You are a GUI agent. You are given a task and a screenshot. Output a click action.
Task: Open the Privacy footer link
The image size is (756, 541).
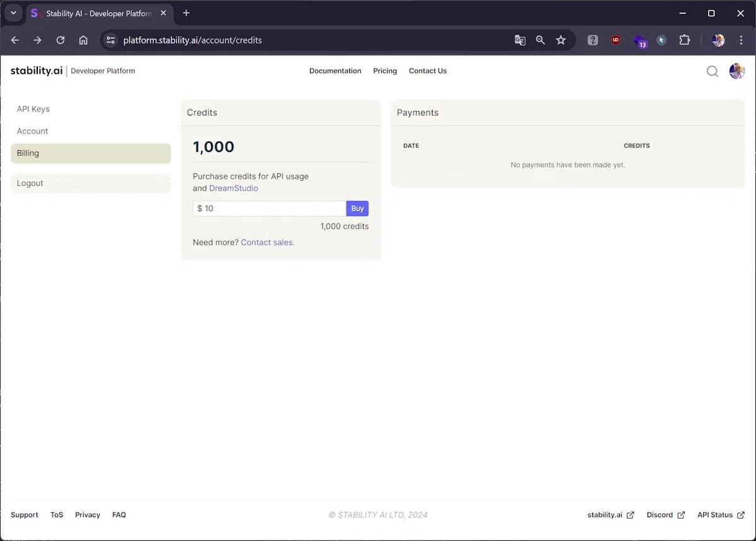88,515
